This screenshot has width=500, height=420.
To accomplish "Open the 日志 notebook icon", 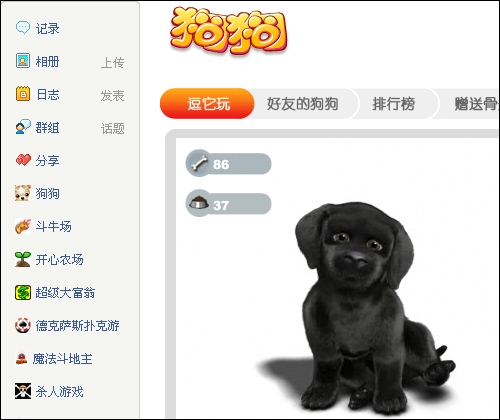I will point(23,94).
